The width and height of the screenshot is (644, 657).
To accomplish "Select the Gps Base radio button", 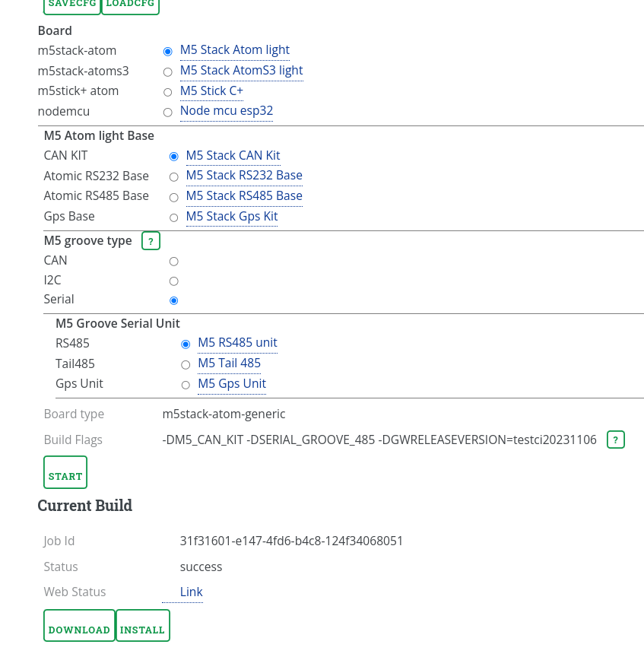I will 173,217.
